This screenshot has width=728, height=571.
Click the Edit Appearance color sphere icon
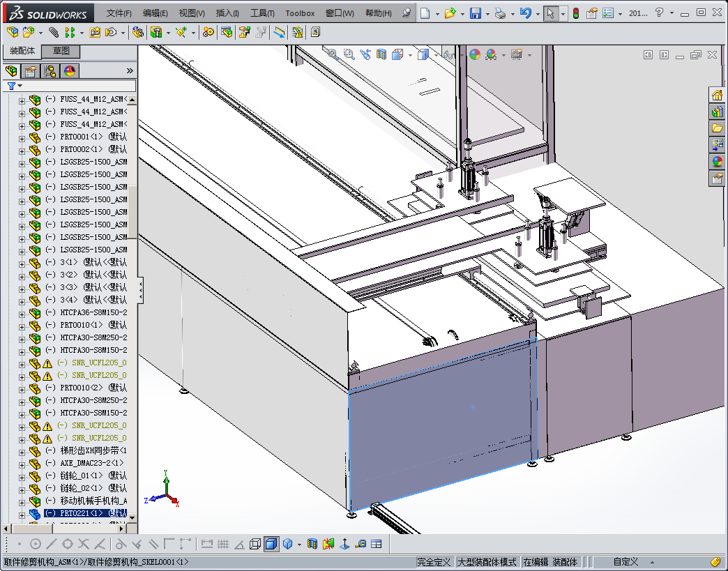tap(475, 54)
